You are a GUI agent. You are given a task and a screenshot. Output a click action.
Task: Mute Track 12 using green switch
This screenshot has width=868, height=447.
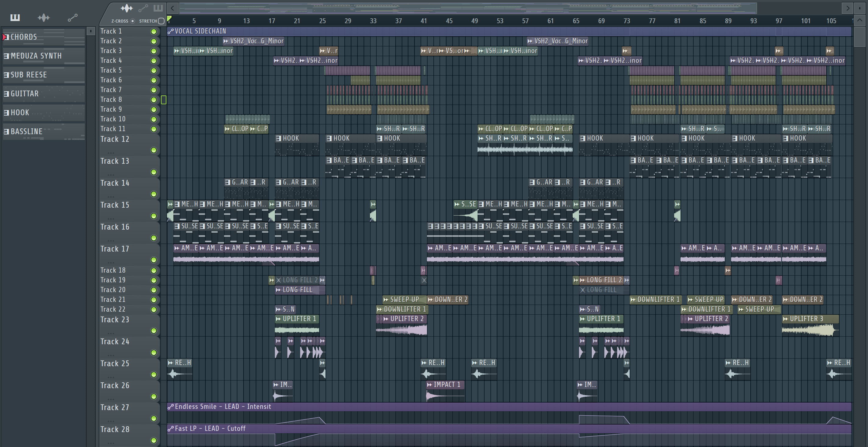pos(154,150)
